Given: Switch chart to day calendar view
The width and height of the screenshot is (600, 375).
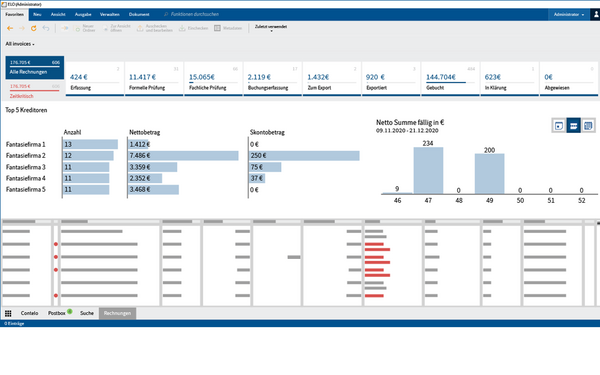Looking at the screenshot, I should [x=559, y=126].
